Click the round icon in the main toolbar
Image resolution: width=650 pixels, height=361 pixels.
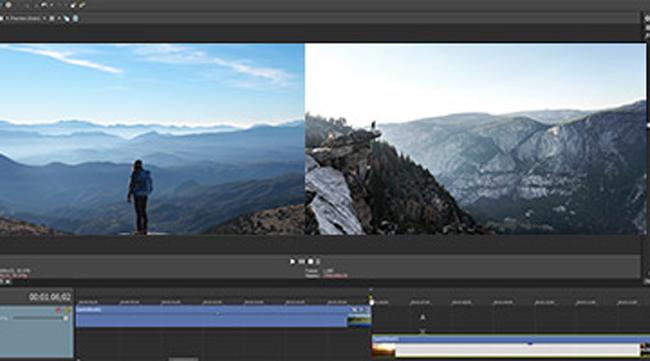(x=7, y=5)
